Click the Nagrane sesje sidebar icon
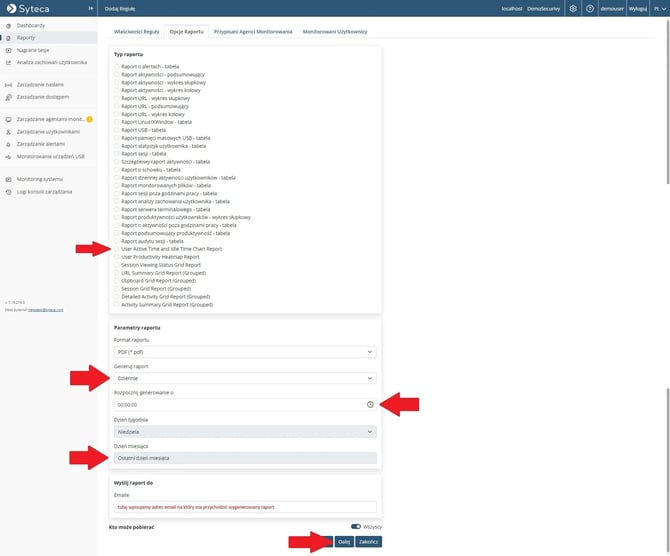Screen dimensions: 670x556 click(x=9, y=49)
